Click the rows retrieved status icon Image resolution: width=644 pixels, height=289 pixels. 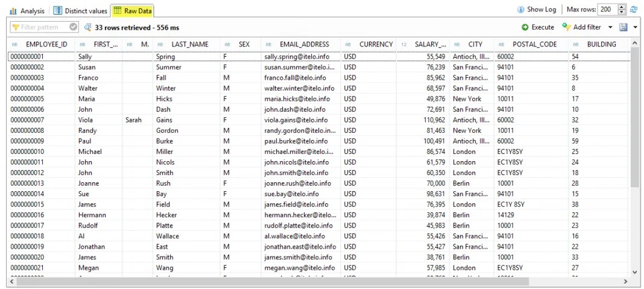pos(87,28)
